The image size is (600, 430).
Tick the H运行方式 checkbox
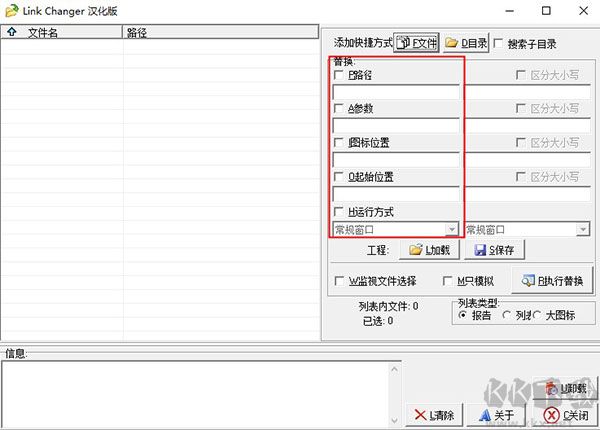pyautogui.click(x=339, y=212)
